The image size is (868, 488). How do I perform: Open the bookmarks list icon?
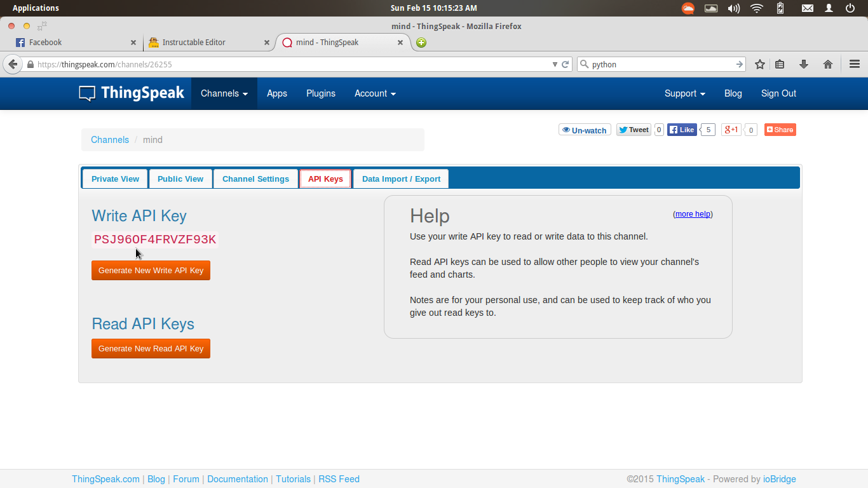click(780, 64)
